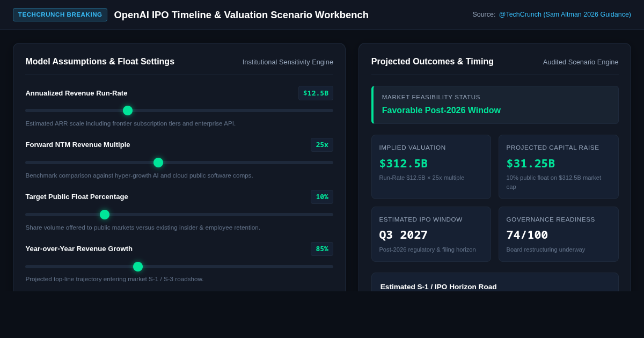
Task: Click the Governance Readiness card label
Action: (x=551, y=219)
